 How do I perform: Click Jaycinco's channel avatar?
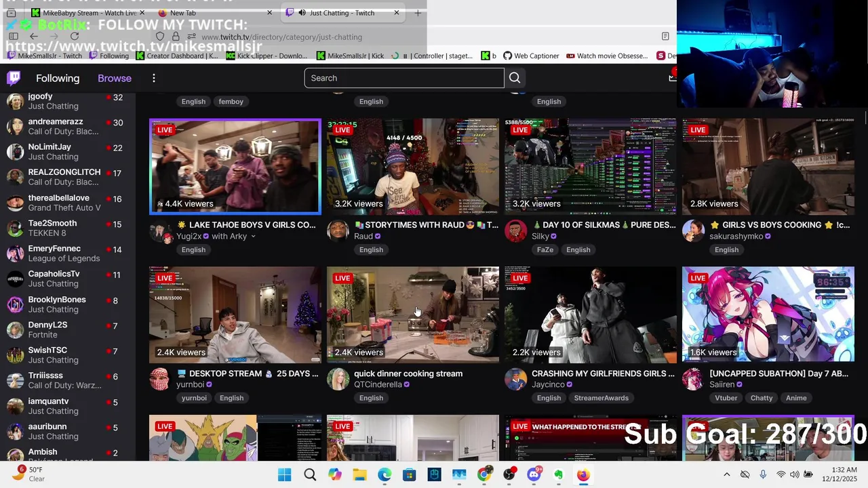(x=515, y=379)
